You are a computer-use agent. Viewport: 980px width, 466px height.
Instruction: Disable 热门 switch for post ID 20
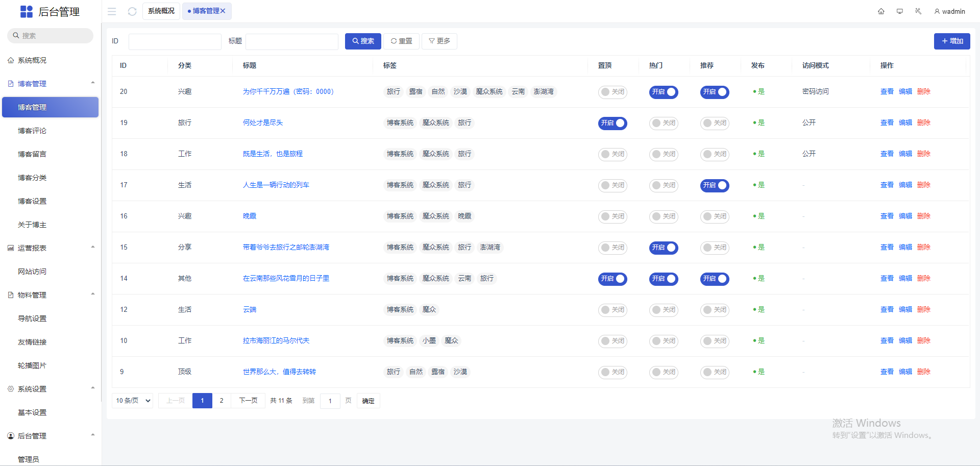click(x=664, y=92)
